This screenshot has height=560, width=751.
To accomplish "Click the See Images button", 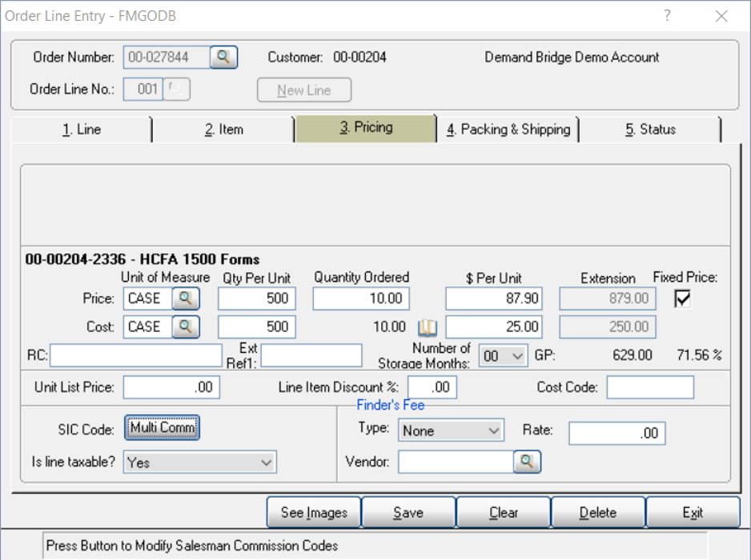I will point(314,513).
